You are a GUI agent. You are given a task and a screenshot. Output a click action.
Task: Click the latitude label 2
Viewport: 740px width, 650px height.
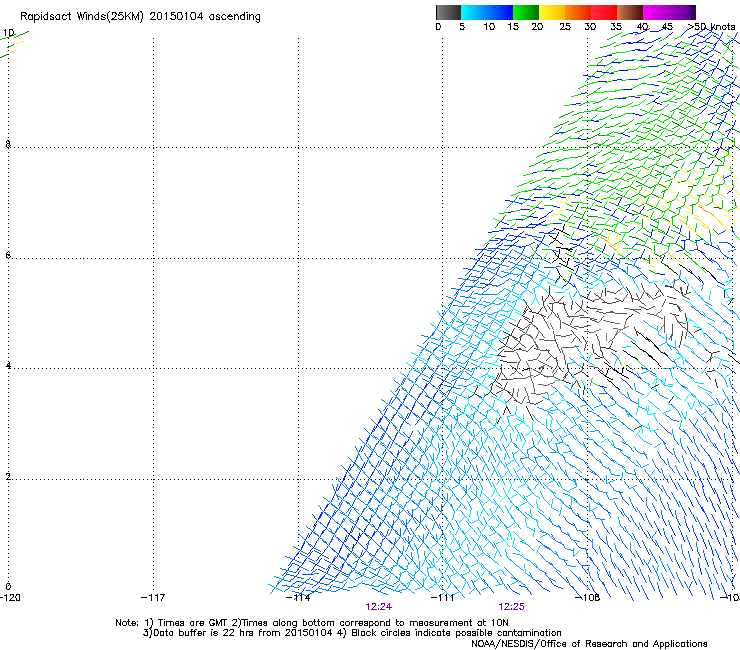[x=8, y=476]
